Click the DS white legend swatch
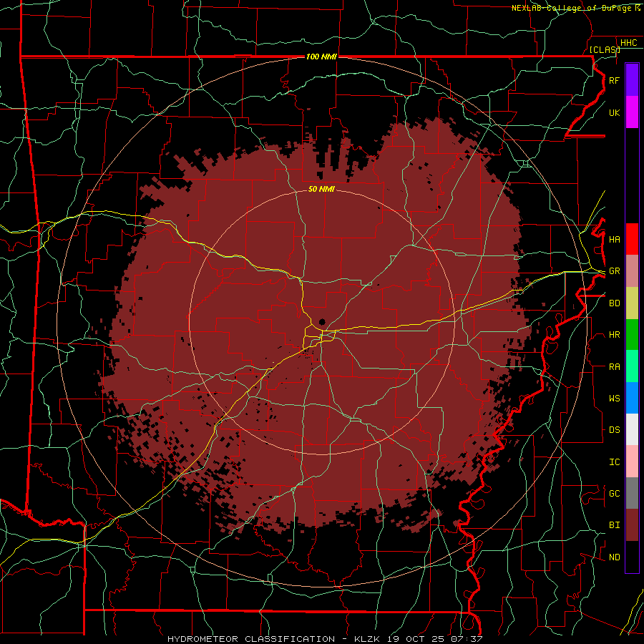 (x=632, y=429)
